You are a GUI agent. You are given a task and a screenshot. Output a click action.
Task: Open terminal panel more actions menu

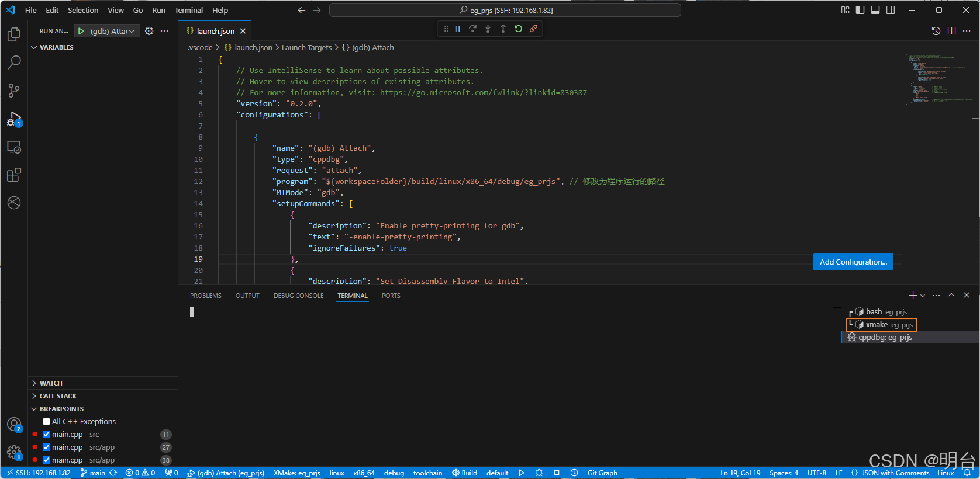tap(936, 296)
